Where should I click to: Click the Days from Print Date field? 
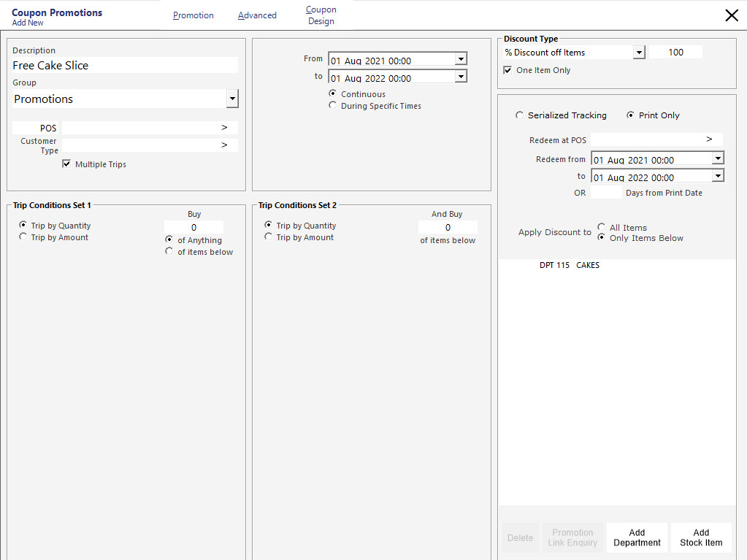coord(606,192)
